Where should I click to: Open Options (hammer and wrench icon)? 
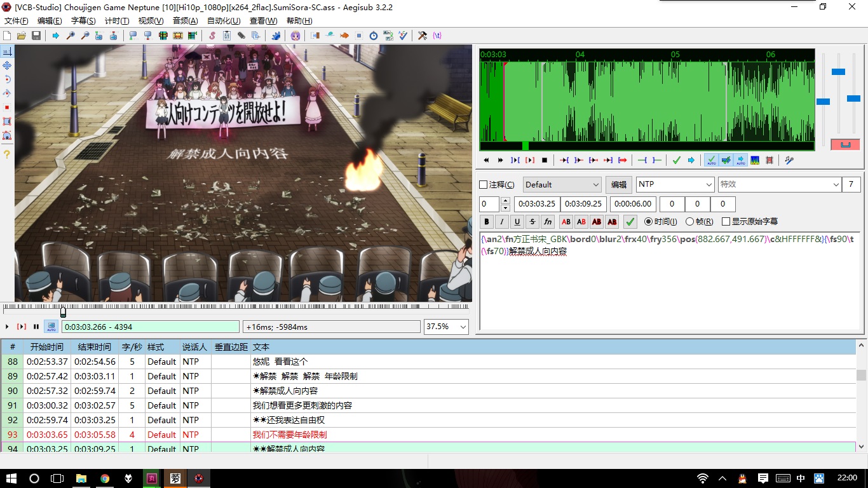point(423,36)
